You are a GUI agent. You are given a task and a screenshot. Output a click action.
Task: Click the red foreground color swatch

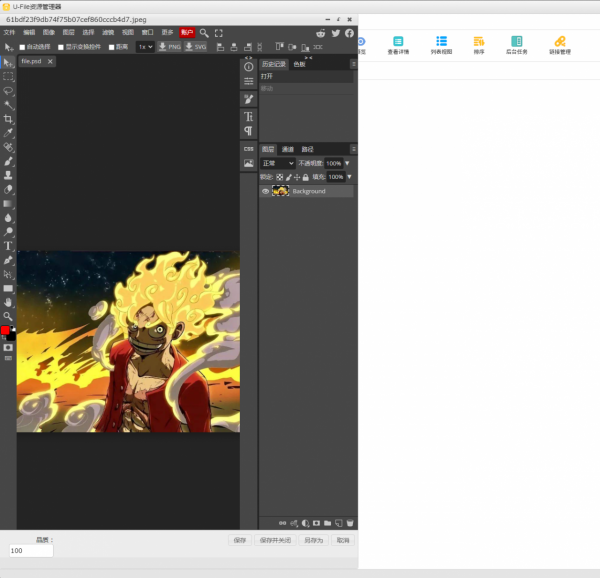point(5,330)
